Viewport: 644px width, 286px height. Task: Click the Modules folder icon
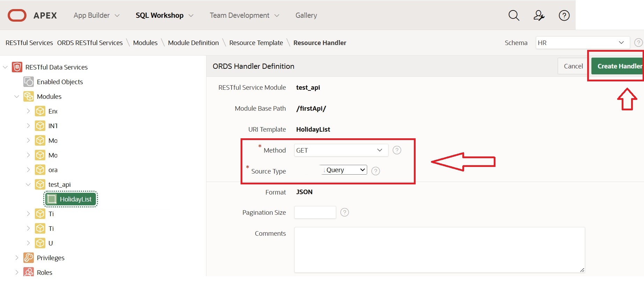coord(29,96)
